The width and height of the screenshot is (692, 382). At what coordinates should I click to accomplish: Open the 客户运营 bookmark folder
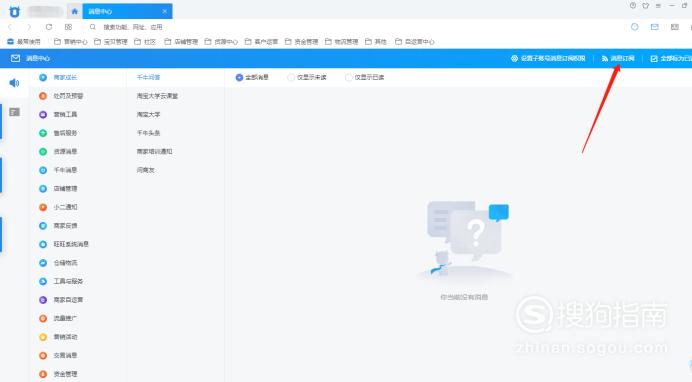click(x=261, y=41)
